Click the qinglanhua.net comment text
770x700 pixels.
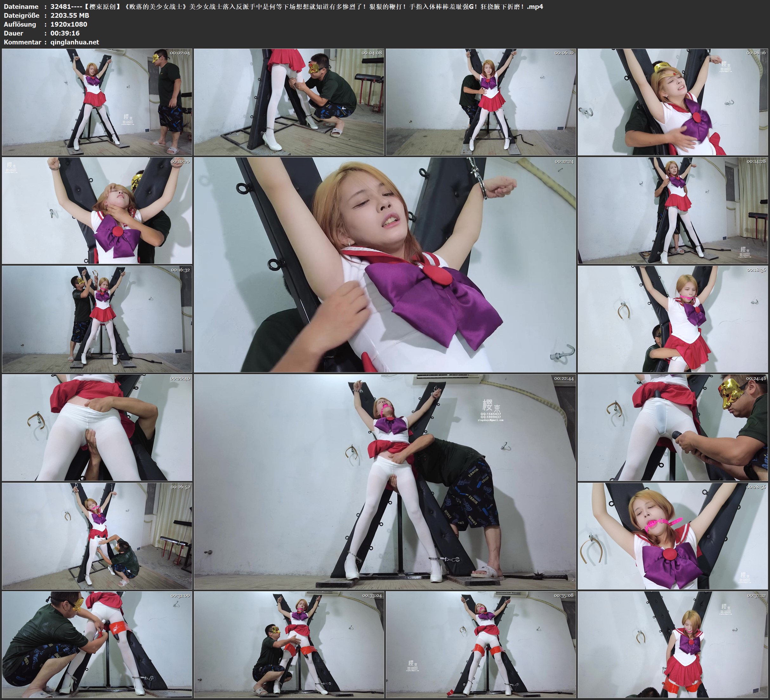pos(75,42)
